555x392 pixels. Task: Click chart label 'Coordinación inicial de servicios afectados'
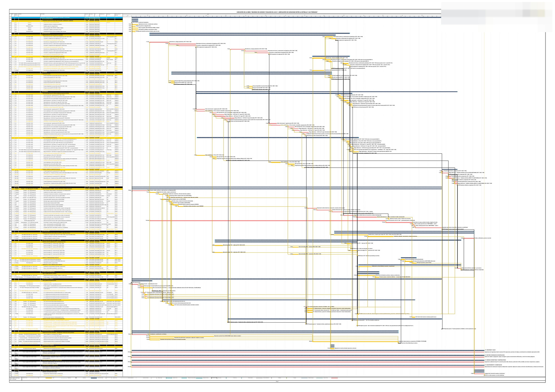[x=147, y=31]
